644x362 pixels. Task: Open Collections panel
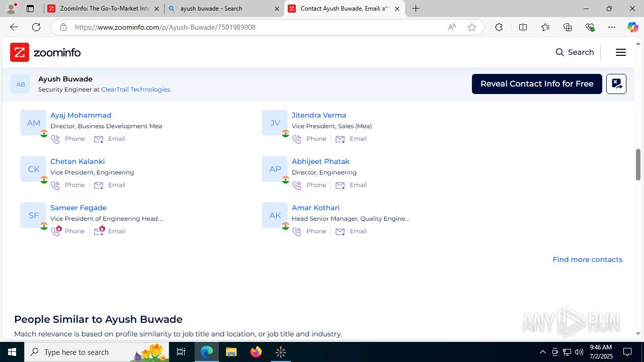pyautogui.click(x=568, y=27)
